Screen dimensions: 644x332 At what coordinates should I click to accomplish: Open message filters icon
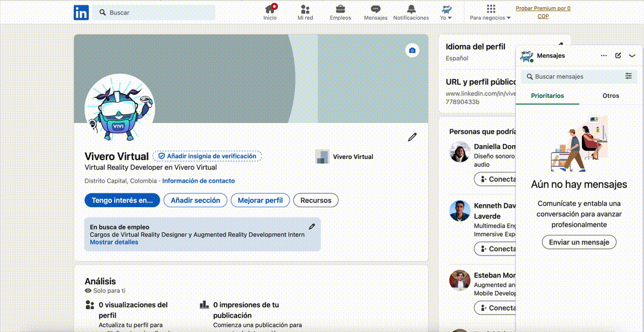pyautogui.click(x=629, y=76)
